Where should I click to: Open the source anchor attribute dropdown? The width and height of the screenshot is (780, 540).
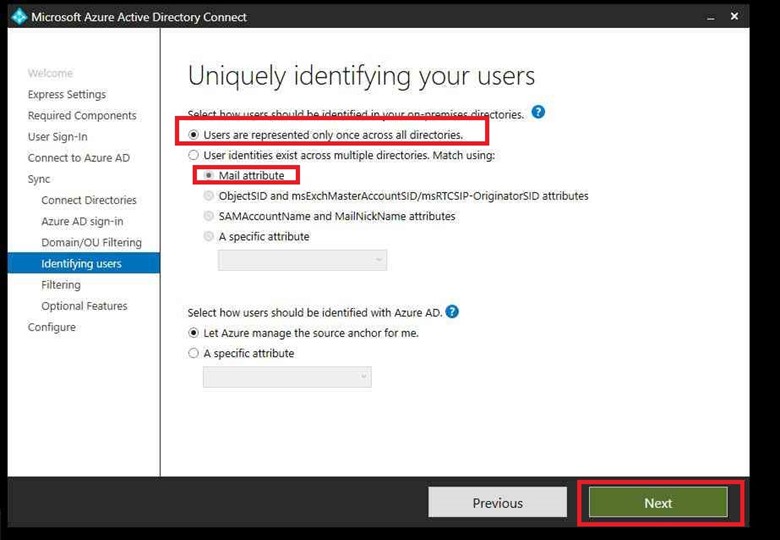point(287,377)
